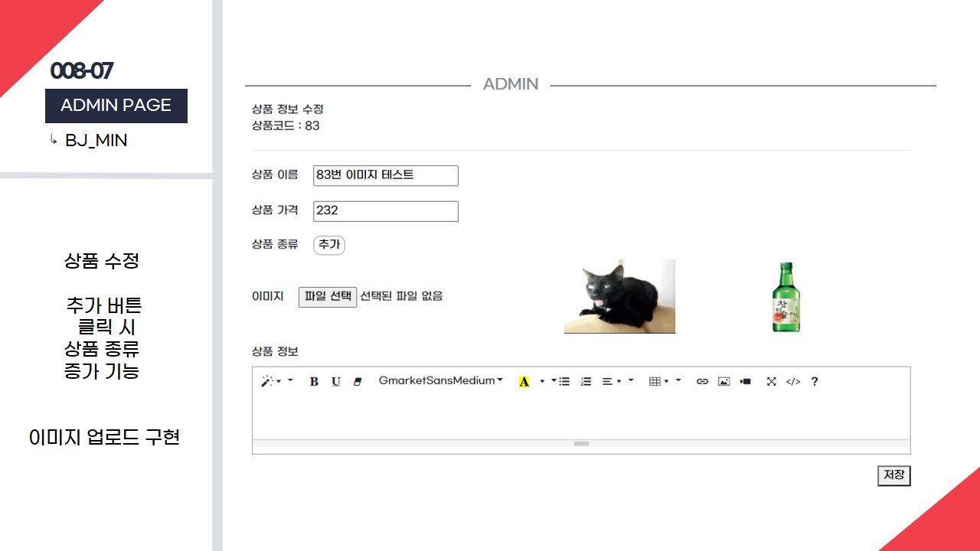Click the insert video icon
This screenshot has width=980, height=551.
point(745,382)
